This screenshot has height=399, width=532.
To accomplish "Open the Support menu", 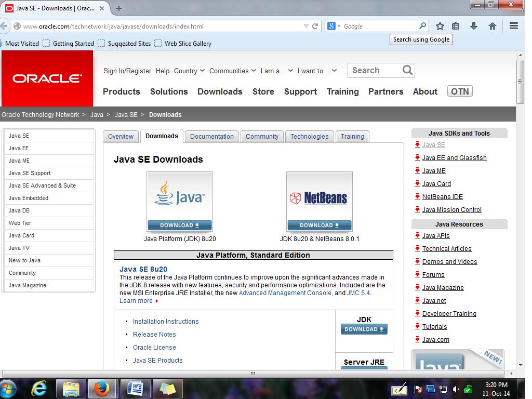I will [301, 91].
